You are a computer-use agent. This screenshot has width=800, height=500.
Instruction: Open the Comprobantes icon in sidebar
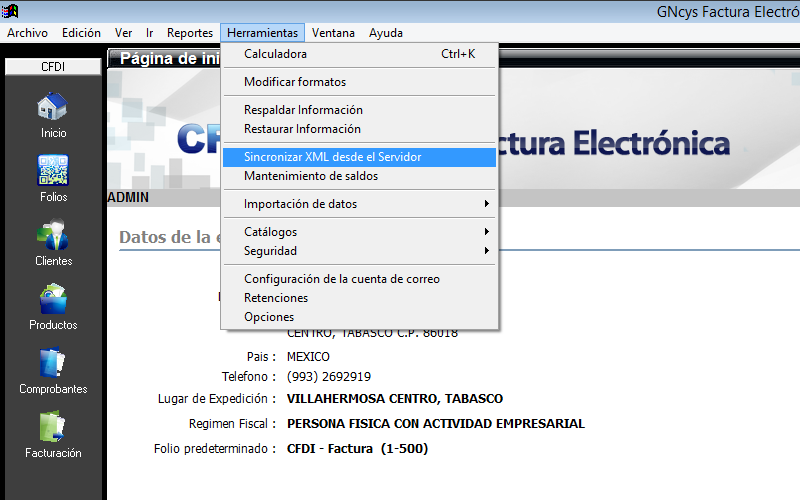click(x=53, y=362)
